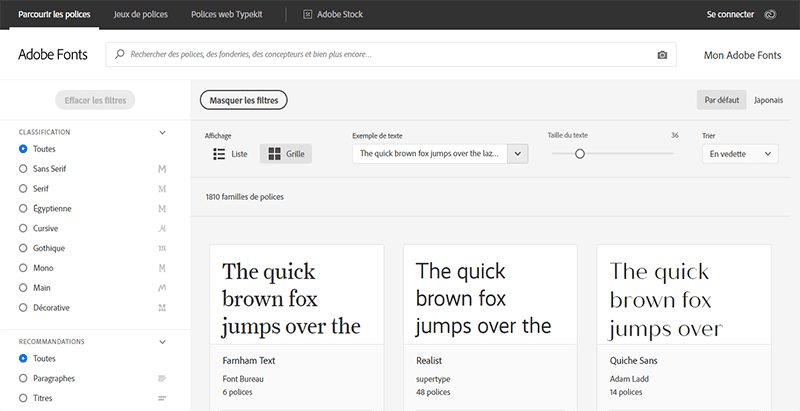The height and width of the screenshot is (411, 800).
Task: Select the Cursive classification
Action: coord(22,228)
